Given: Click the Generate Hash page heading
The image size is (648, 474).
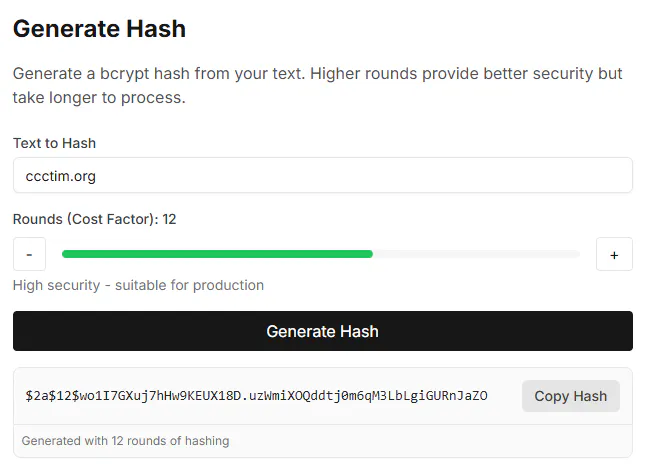Looking at the screenshot, I should (x=100, y=29).
